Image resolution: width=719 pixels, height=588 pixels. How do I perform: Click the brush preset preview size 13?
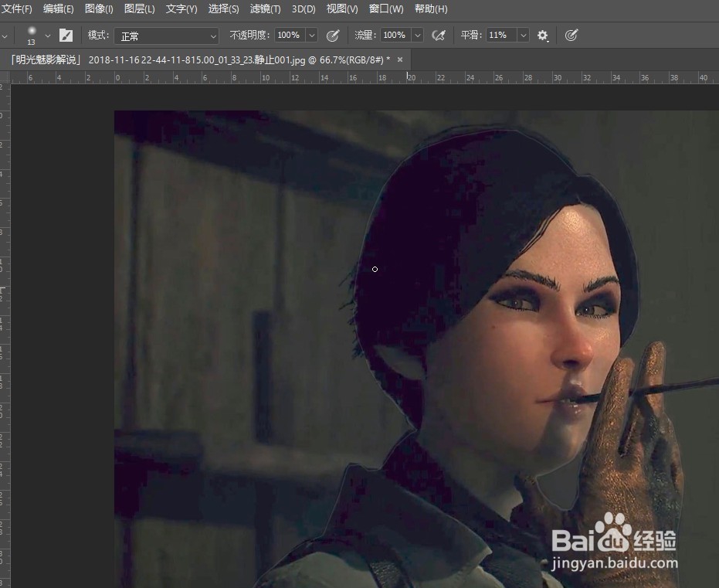[x=31, y=36]
